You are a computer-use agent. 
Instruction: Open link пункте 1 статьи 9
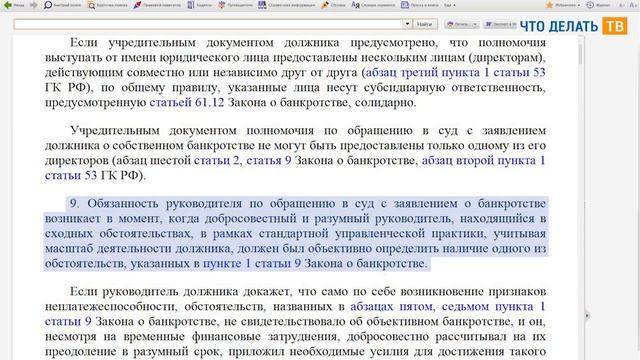252,263
